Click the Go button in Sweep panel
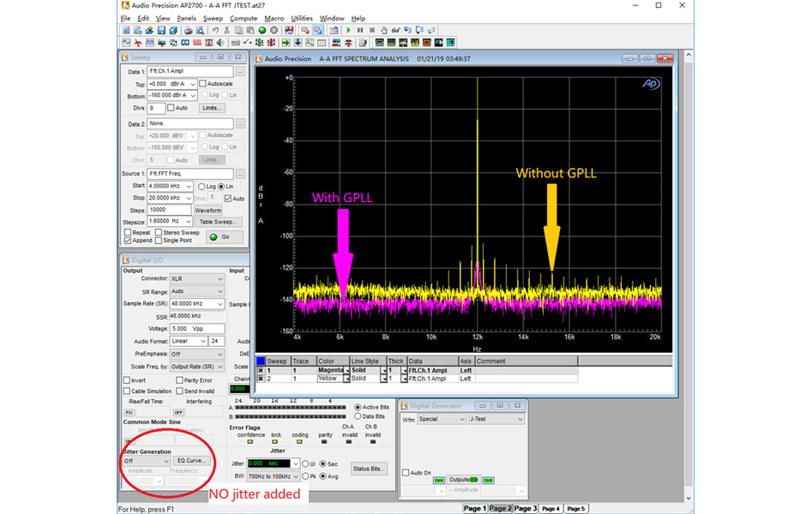This screenshot has width=812, height=514. pos(225,236)
